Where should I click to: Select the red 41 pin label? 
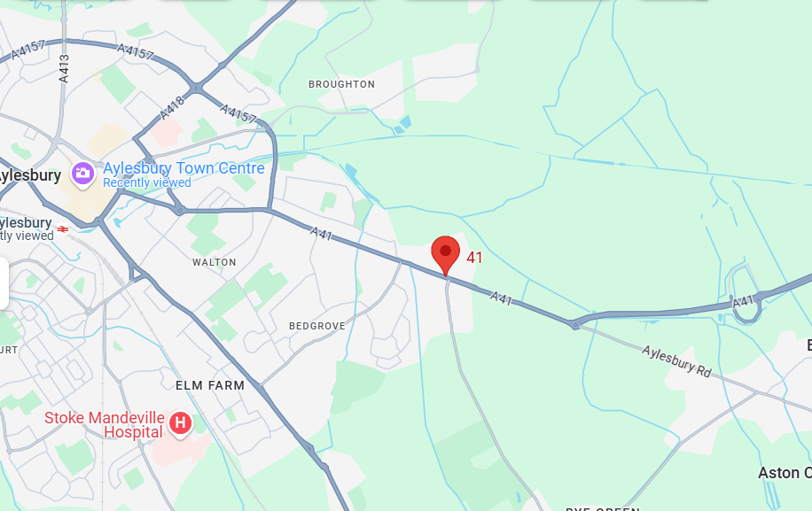(x=474, y=258)
